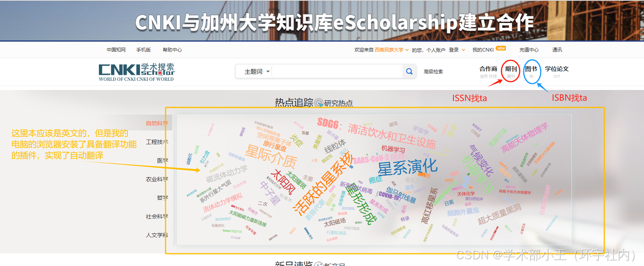Image resolution: width=644 pixels, height=266 pixels.
Task: Open the CNKI Scholar logo
Action: click(x=136, y=72)
